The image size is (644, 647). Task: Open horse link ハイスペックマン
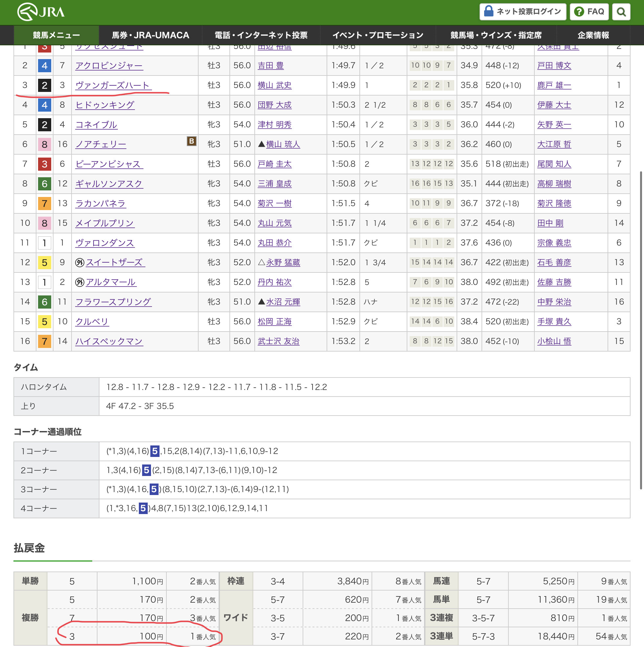(109, 341)
